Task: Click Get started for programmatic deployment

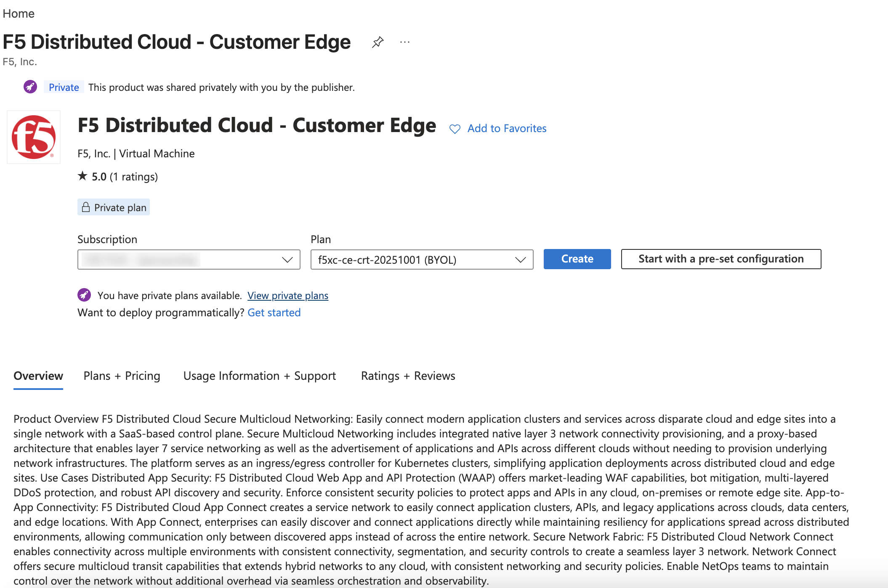Action: click(x=274, y=313)
